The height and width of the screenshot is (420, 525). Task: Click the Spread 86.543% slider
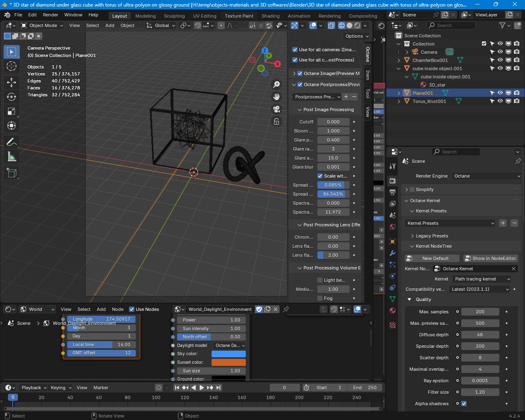click(x=333, y=194)
